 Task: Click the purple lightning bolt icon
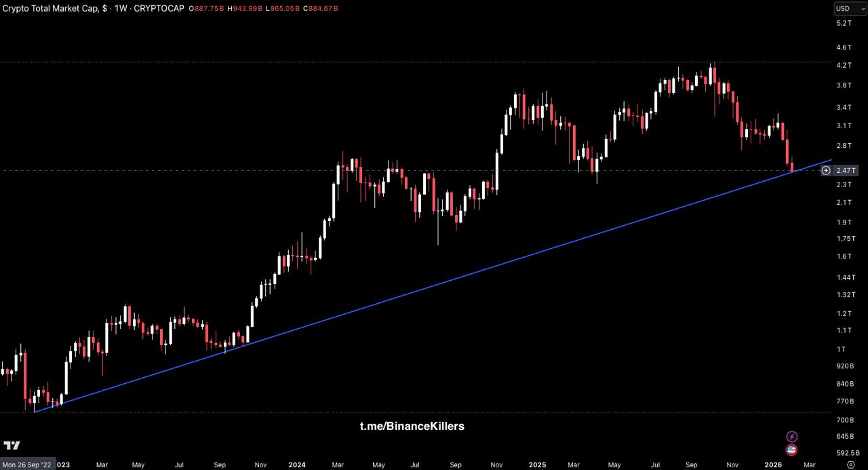pos(791,437)
